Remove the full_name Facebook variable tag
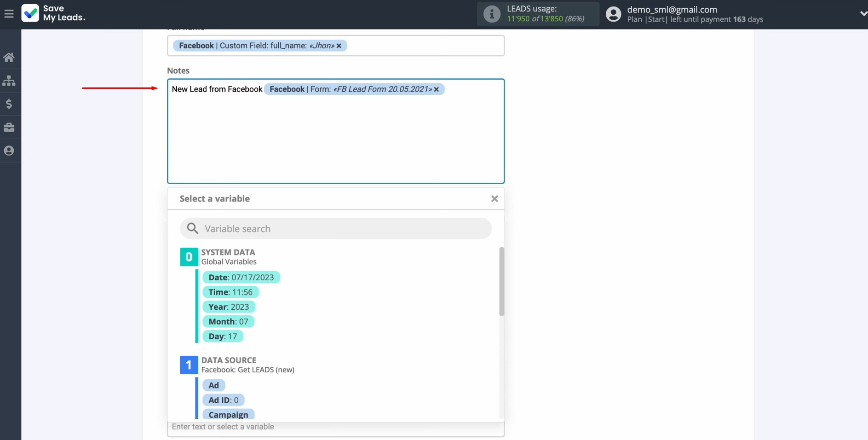 339,46
